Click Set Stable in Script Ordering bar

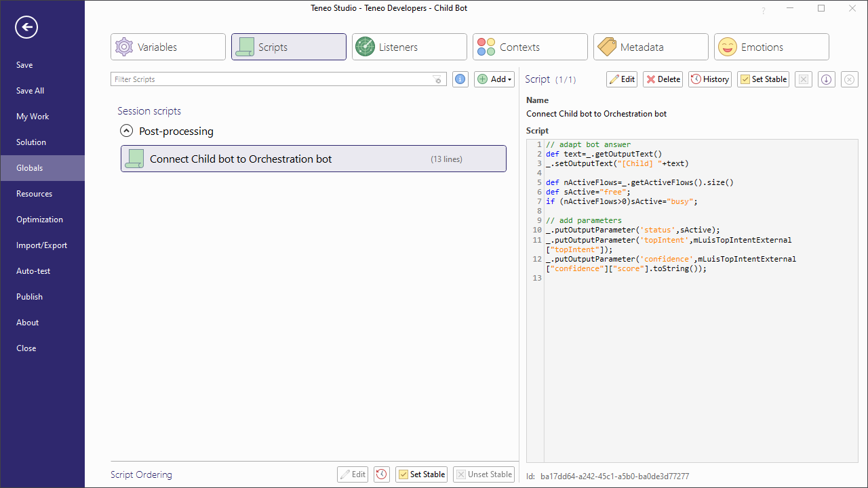(422, 474)
